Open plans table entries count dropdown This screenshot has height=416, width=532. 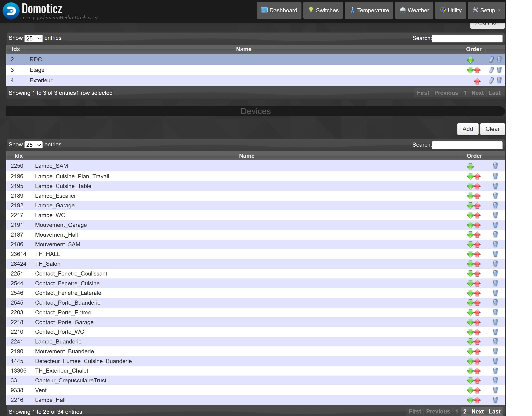point(33,38)
